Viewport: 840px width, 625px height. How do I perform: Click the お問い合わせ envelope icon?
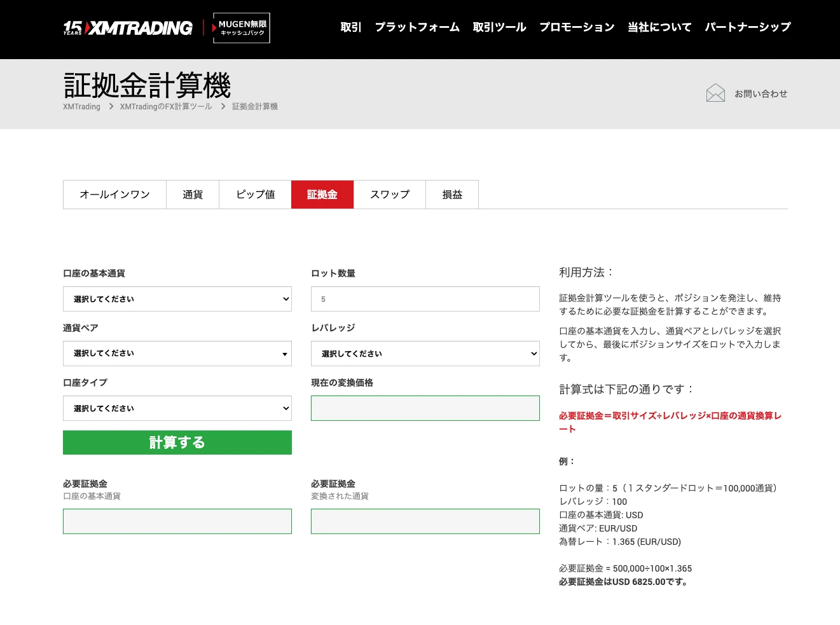coord(715,93)
